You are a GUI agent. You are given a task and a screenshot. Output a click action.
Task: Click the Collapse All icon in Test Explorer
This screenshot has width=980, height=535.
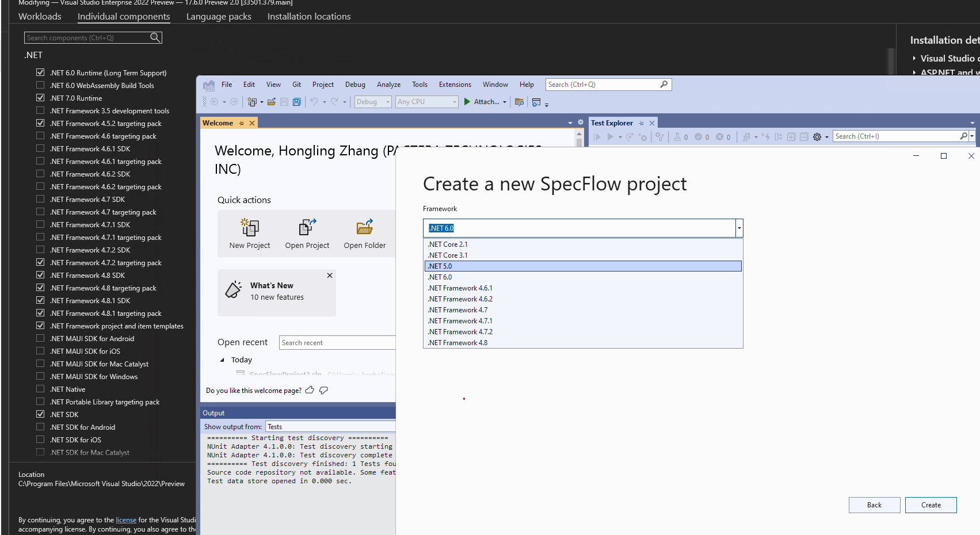click(804, 137)
